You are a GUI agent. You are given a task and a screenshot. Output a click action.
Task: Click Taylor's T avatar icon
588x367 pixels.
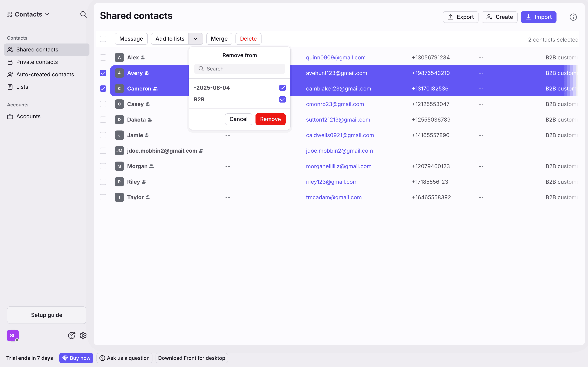coord(119,197)
